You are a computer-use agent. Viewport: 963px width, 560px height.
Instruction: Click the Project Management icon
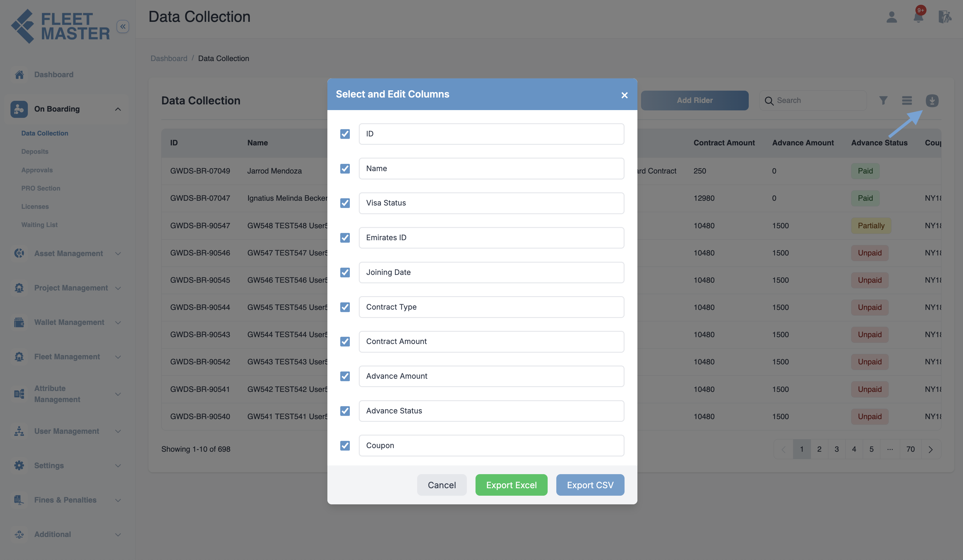19,288
